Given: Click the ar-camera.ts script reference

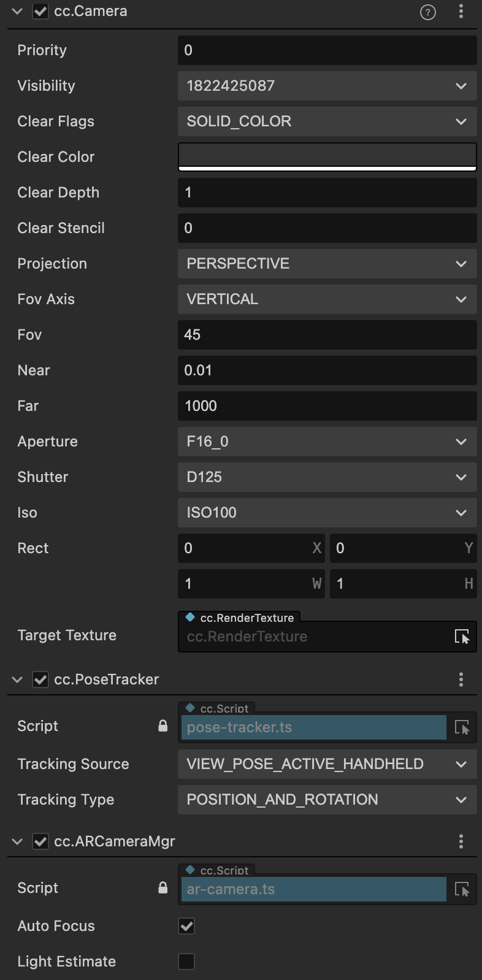Looking at the screenshot, I should [x=314, y=889].
